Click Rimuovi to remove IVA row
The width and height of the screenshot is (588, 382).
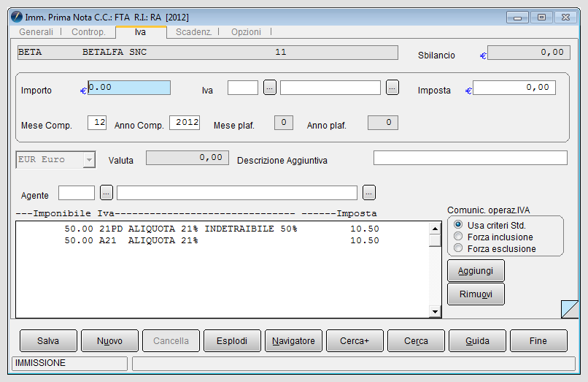click(476, 294)
